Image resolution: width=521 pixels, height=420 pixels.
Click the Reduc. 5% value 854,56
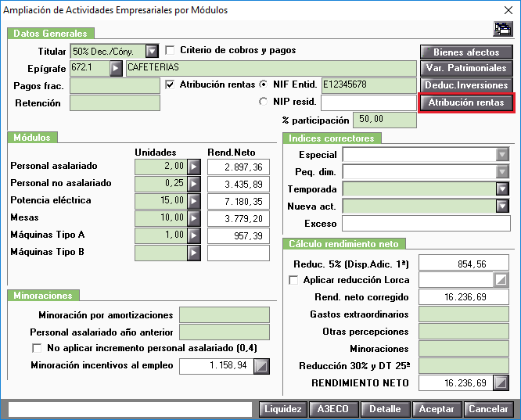tap(464, 263)
